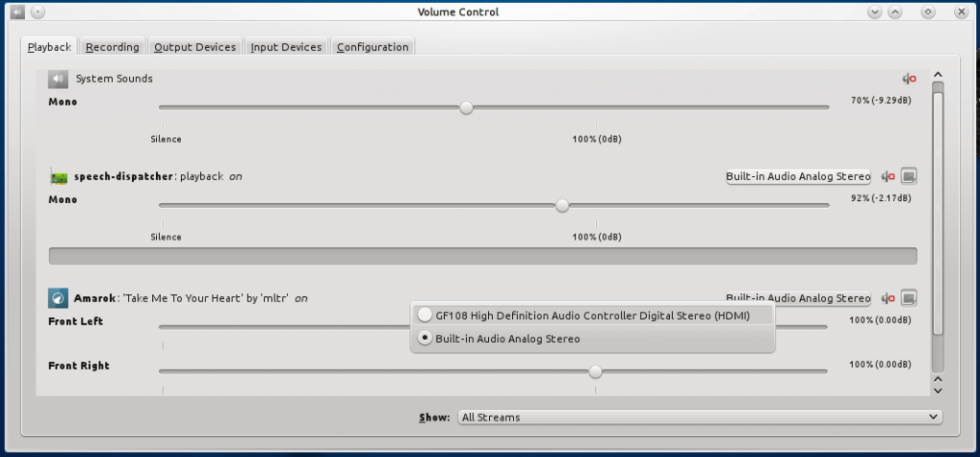The width and height of the screenshot is (980, 457).
Task: Open the Configuration tab
Action: [x=372, y=47]
